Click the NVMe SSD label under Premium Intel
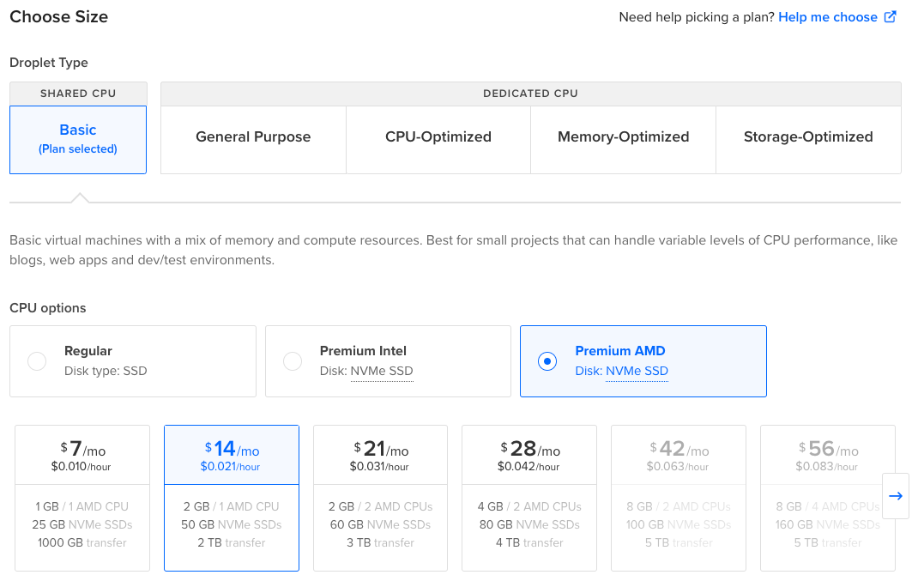The height and width of the screenshot is (587, 924). pyautogui.click(x=382, y=372)
